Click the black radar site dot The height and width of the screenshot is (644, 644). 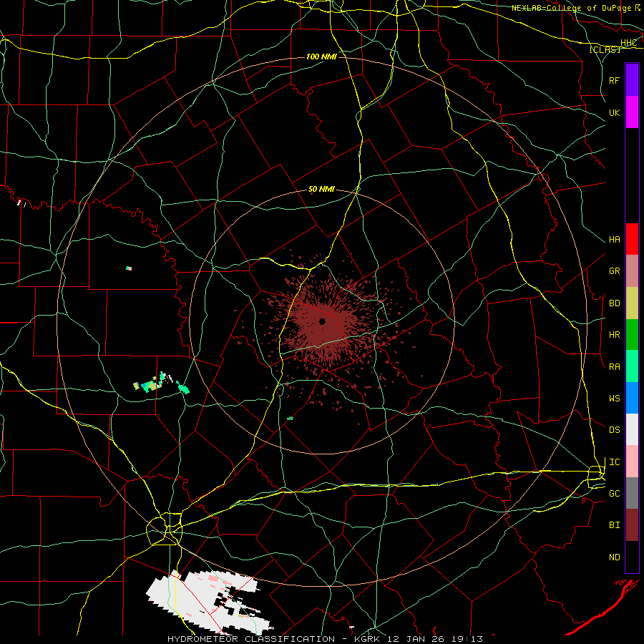(323, 321)
